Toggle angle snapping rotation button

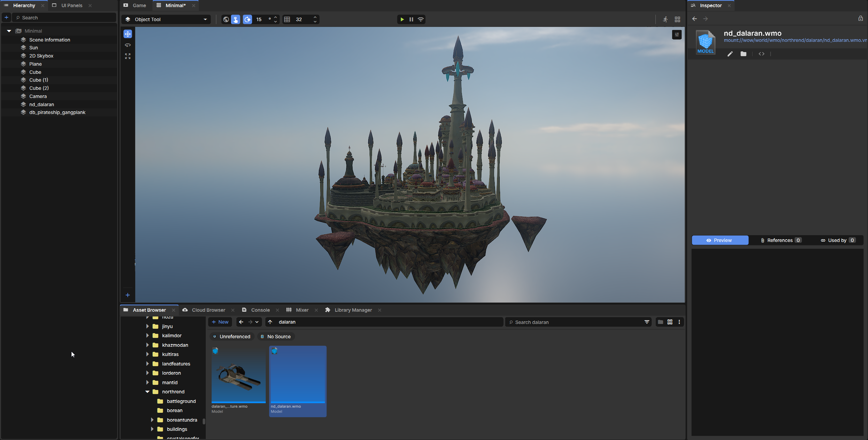tap(248, 19)
